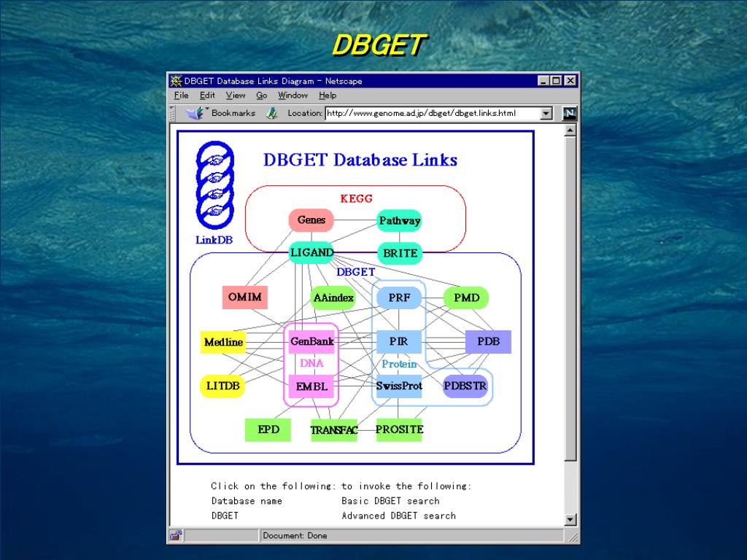Click the Medline database node
747x560 pixels.
point(223,342)
